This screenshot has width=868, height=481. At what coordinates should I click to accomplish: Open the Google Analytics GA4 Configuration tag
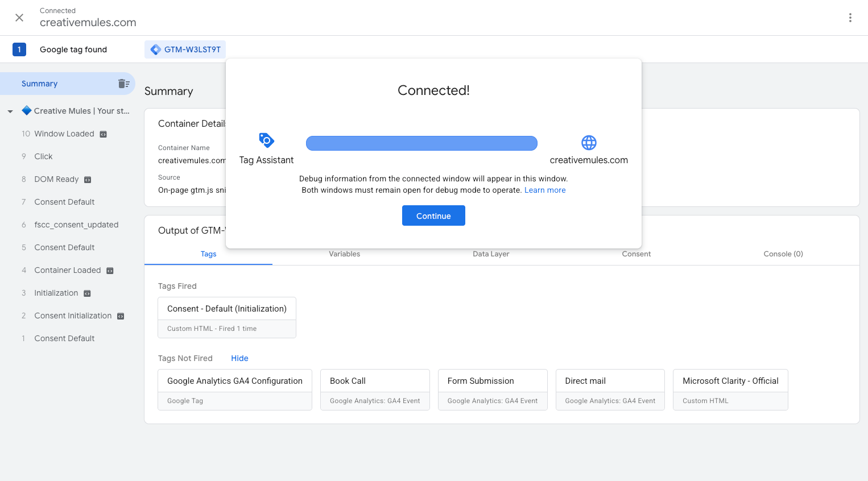pyautogui.click(x=235, y=389)
